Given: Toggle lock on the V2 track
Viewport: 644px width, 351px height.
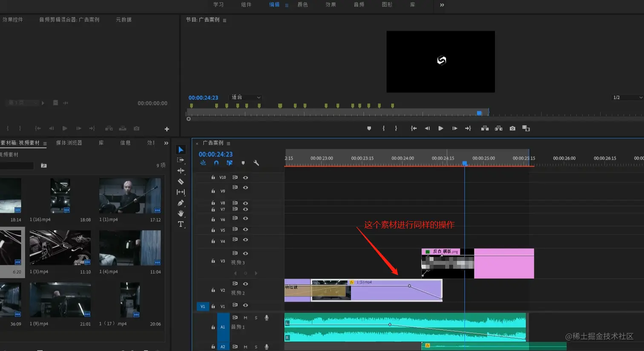Looking at the screenshot, I should coord(213,290).
